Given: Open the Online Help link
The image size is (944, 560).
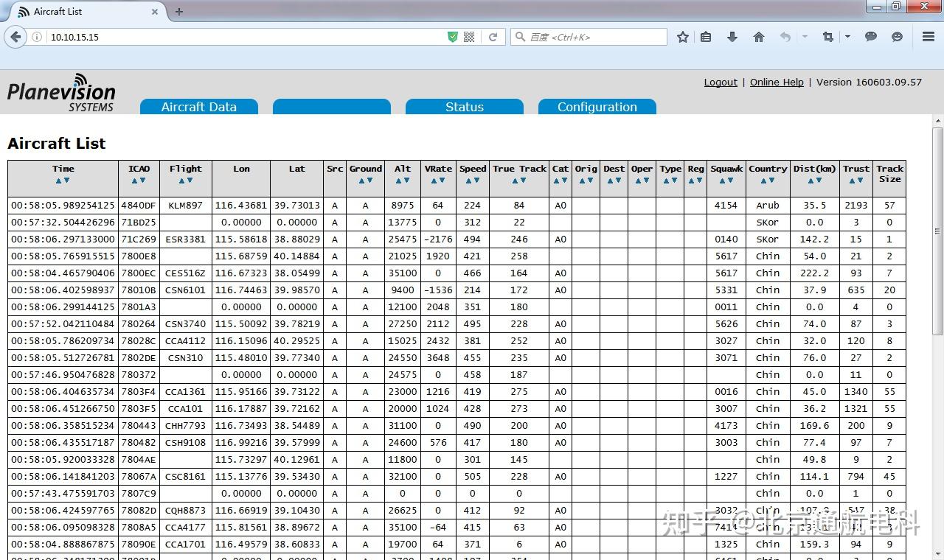Looking at the screenshot, I should pyautogui.click(x=777, y=83).
